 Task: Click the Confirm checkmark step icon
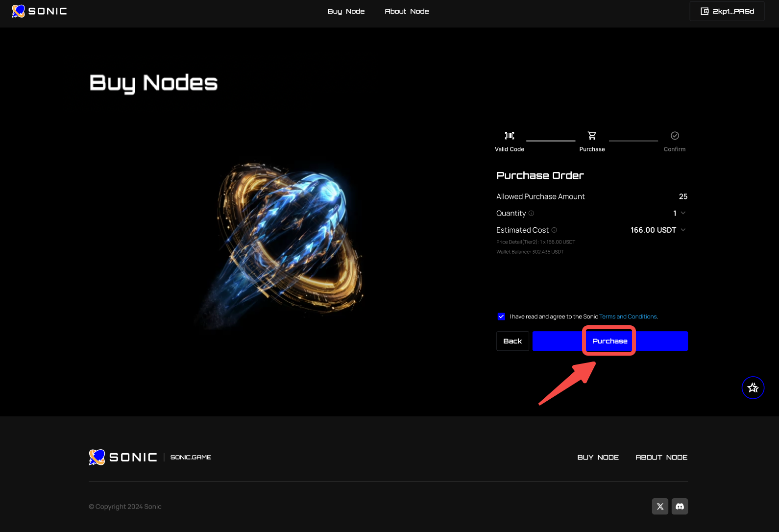point(675,136)
